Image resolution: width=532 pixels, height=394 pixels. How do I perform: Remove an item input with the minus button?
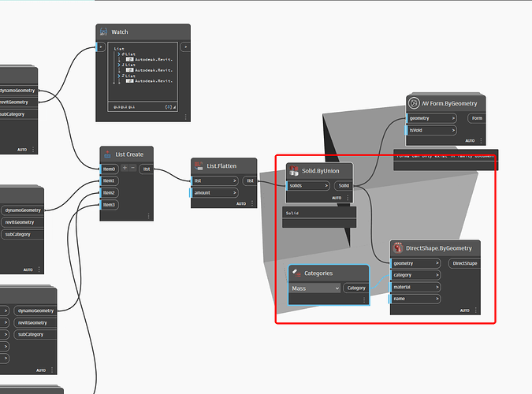pyautogui.click(x=132, y=168)
